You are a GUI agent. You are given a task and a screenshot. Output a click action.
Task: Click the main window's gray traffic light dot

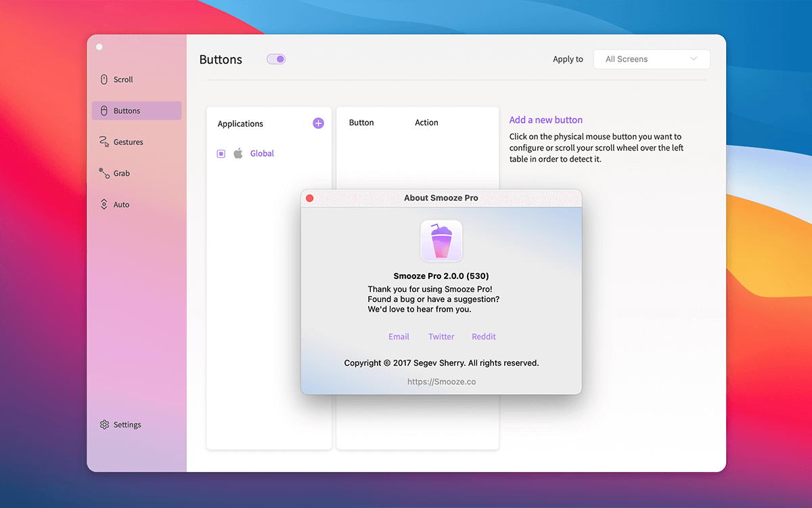click(x=99, y=47)
